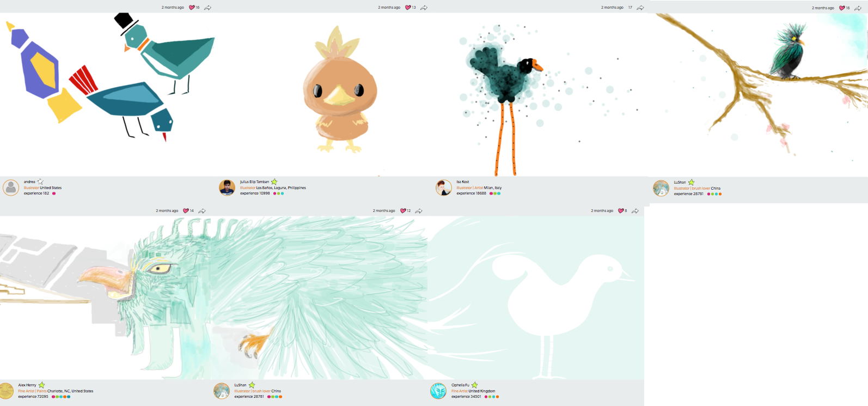Click '2 months ago' above the white bird silhouette

point(602,211)
